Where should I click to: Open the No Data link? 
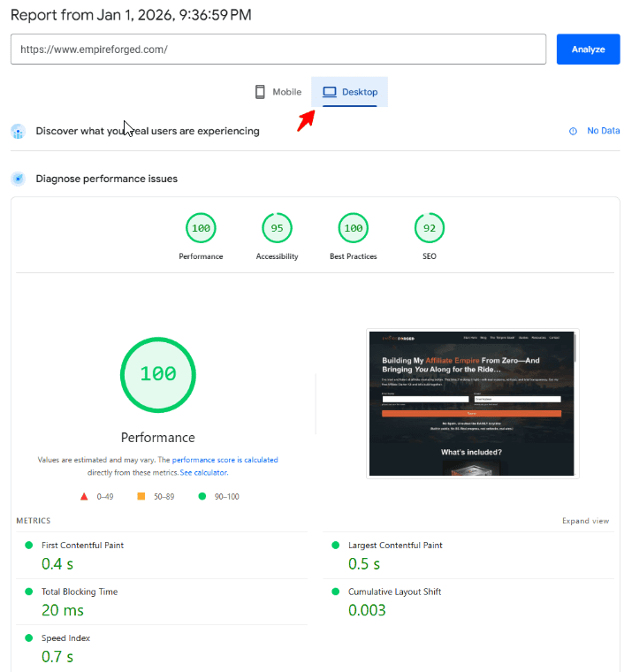[603, 131]
